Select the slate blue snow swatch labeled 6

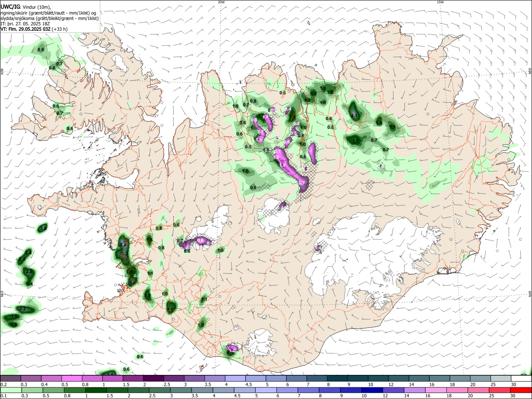coord(297,378)
